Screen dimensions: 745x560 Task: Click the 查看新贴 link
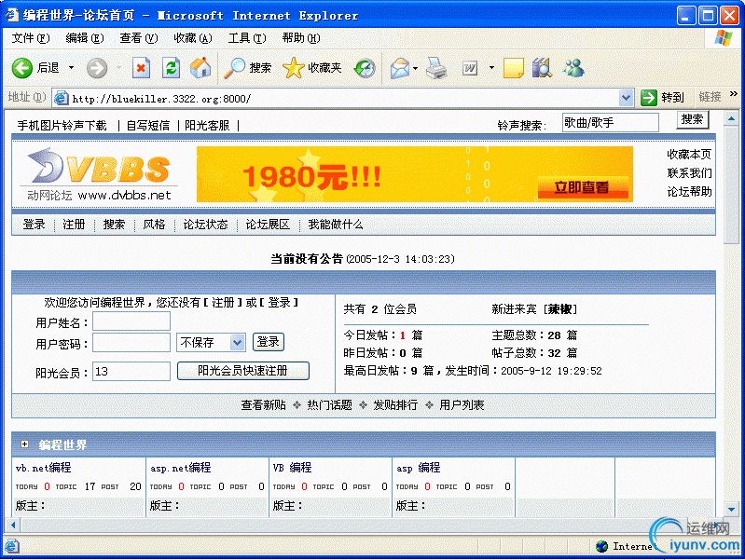click(x=263, y=405)
